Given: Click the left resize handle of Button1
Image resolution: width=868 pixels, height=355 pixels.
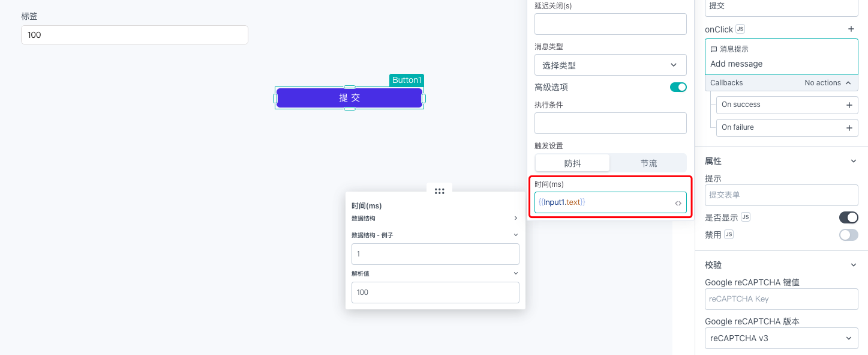Looking at the screenshot, I should [275, 98].
